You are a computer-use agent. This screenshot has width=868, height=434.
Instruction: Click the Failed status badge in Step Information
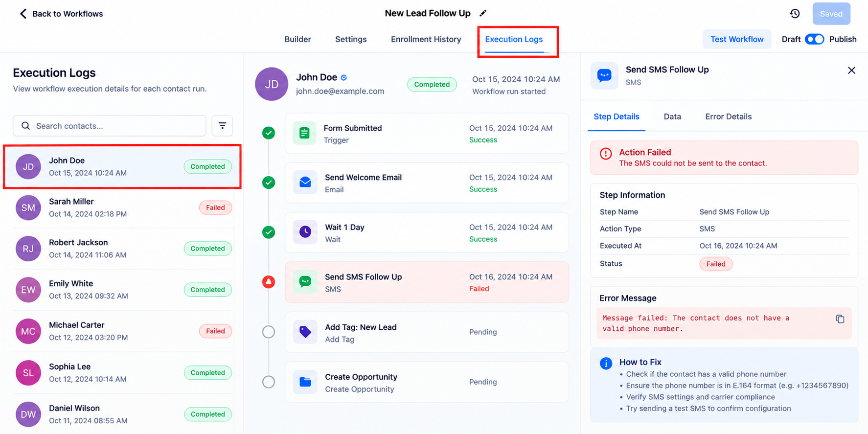point(716,264)
